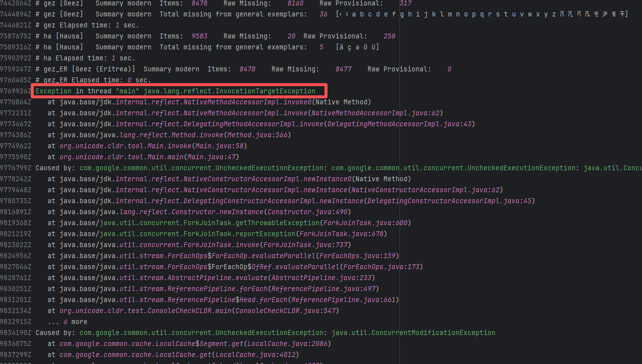Open the ConsoleCheckCLDR.java:547 source link

[x=285, y=311]
